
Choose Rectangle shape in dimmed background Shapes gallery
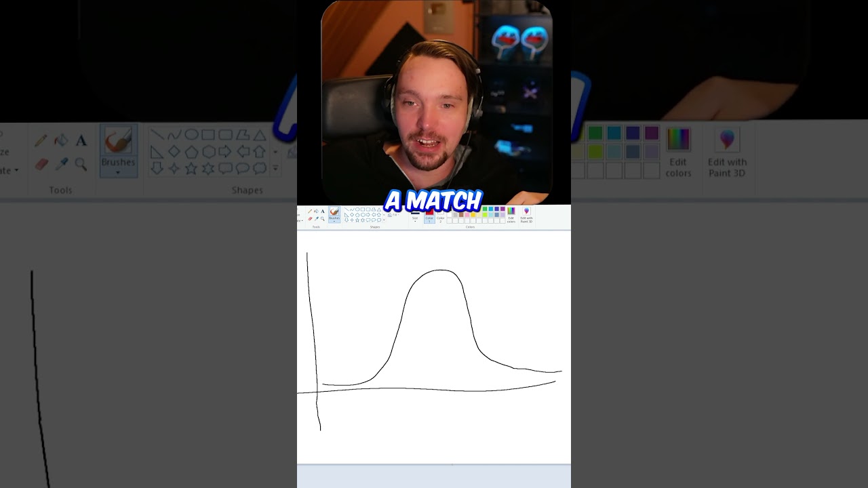208,134
